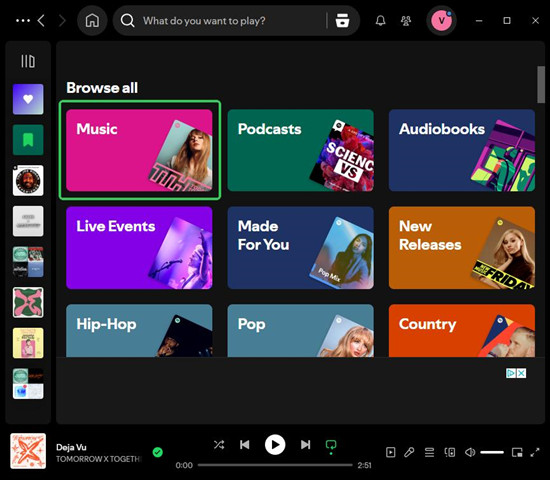Screen dimensions: 550x480
Task: Open the Hip-Hop genre card
Action: click(x=139, y=331)
